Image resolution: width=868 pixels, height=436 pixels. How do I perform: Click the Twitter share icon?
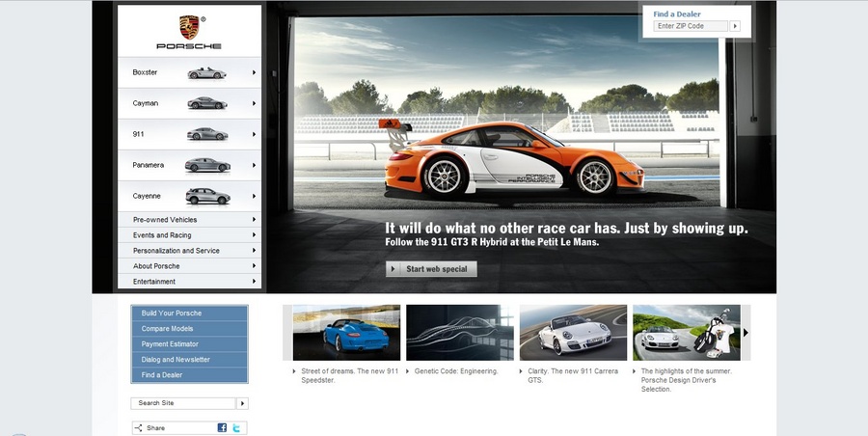click(x=236, y=427)
